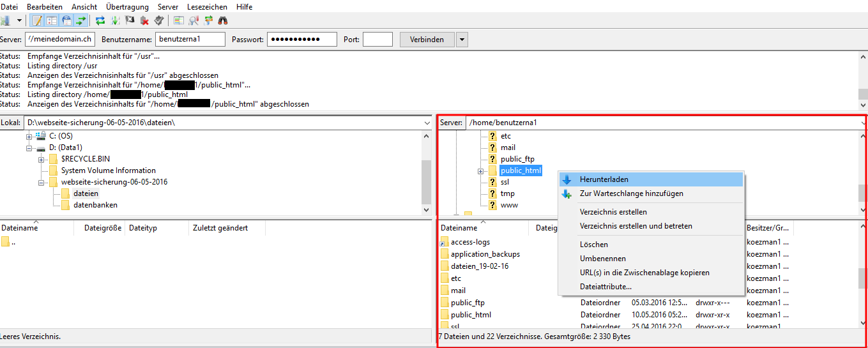Select Herunterladen from the context menu
This screenshot has height=348, width=868.
(x=604, y=179)
